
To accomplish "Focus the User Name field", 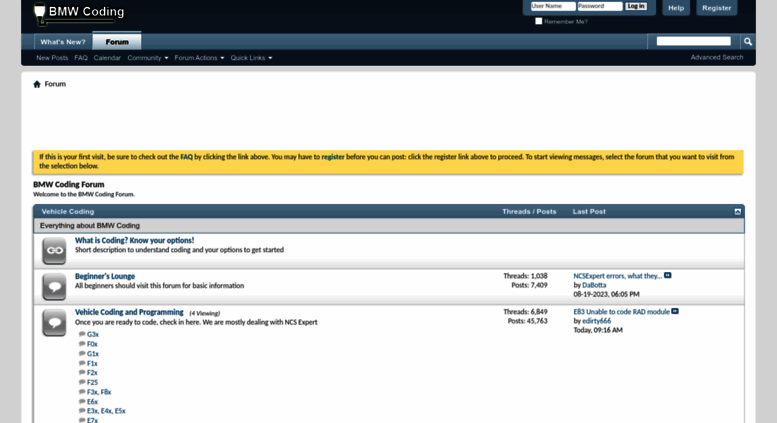I will (553, 6).
